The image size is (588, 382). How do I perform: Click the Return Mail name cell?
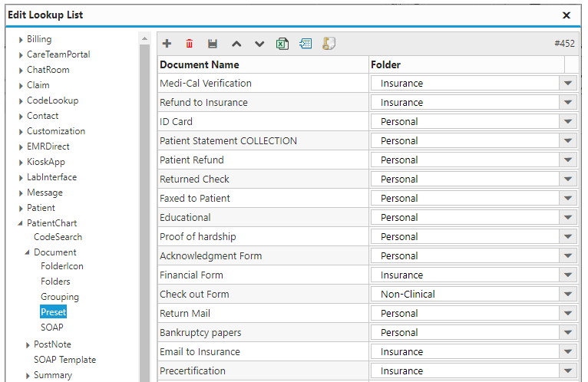tap(263, 314)
